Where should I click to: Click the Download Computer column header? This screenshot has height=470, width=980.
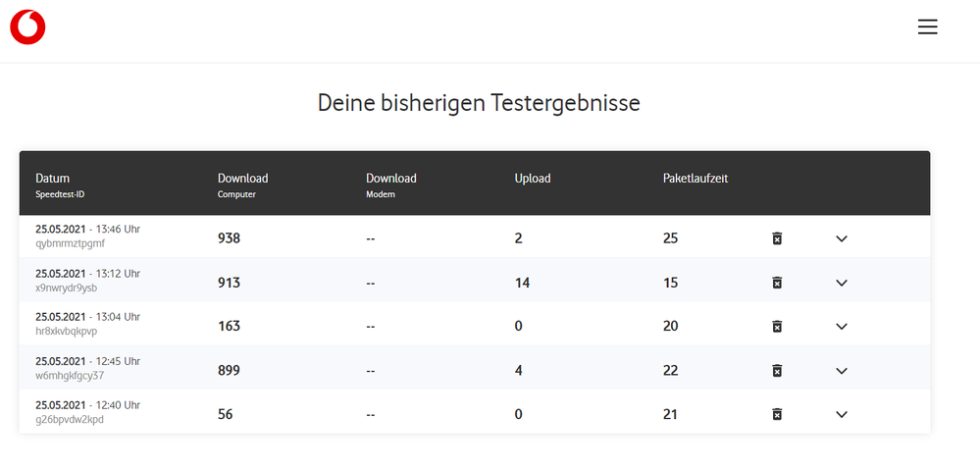[x=242, y=179]
